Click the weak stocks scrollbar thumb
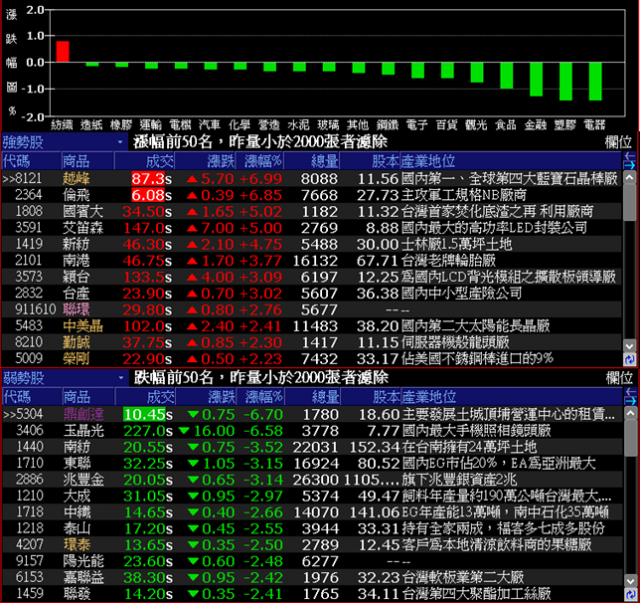 [630, 438]
